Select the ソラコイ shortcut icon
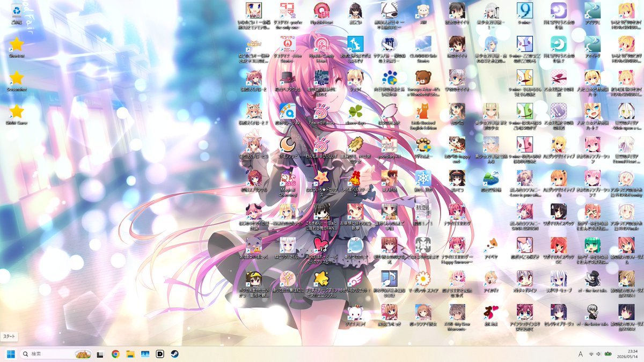This screenshot has width=644, height=362. pos(355,78)
